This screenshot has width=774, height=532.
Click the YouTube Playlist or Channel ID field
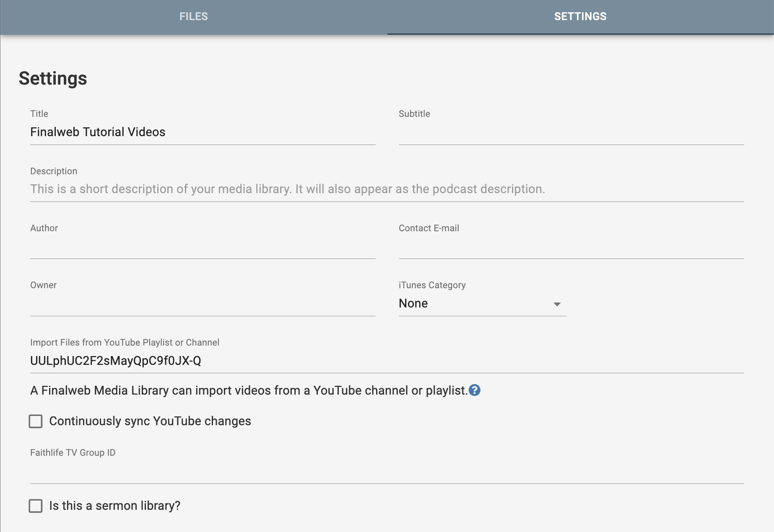[x=387, y=361]
